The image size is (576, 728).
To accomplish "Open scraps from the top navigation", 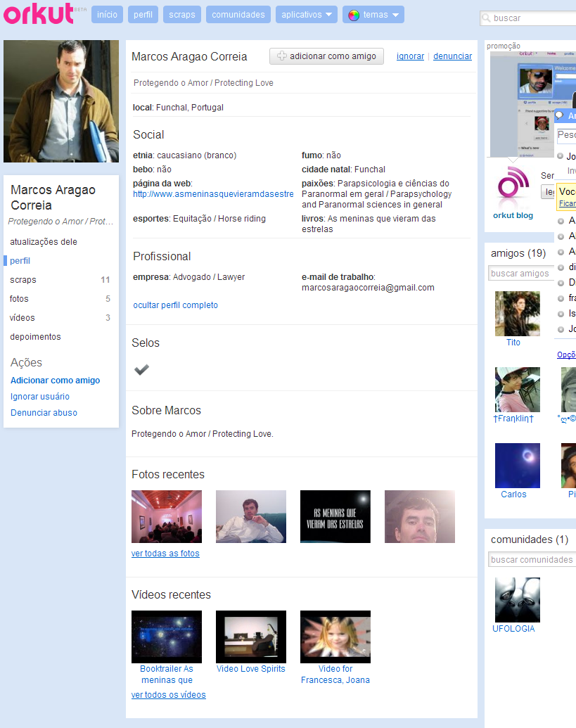I will pos(182,14).
